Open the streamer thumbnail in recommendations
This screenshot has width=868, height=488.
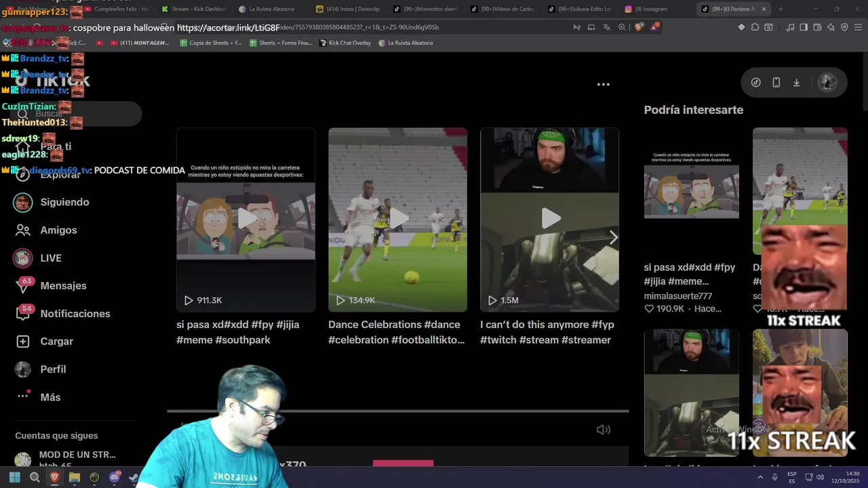coord(691,392)
